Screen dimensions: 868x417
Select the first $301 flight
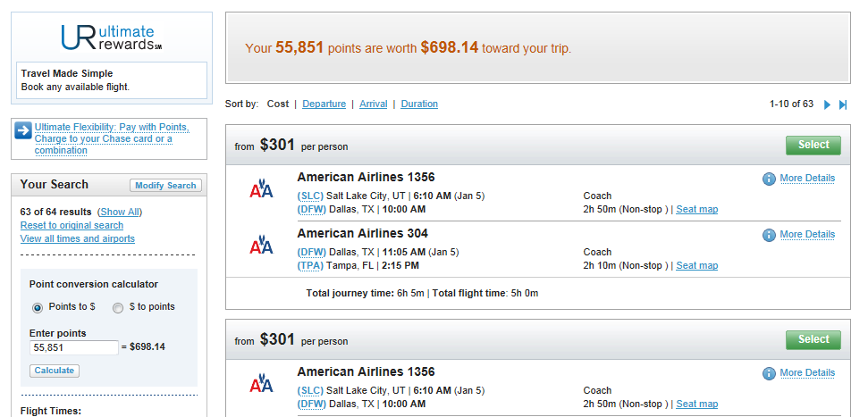point(813,145)
